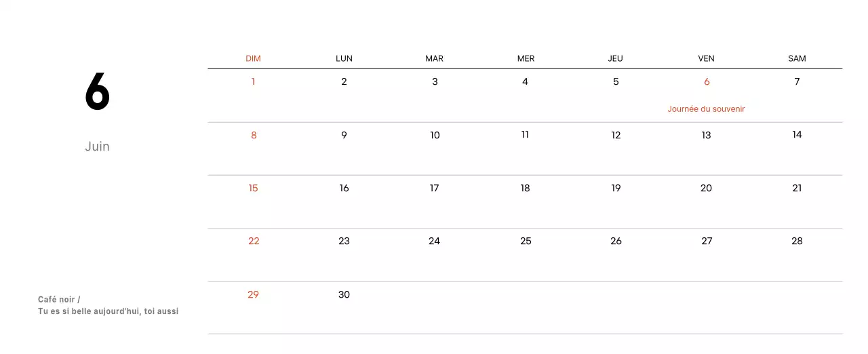Select Friday June 6
868x354 pixels.
707,82
